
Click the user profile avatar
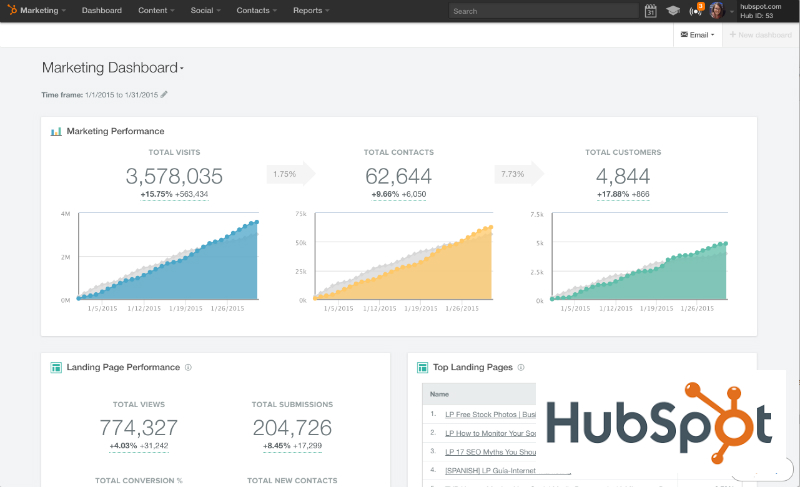click(x=716, y=11)
